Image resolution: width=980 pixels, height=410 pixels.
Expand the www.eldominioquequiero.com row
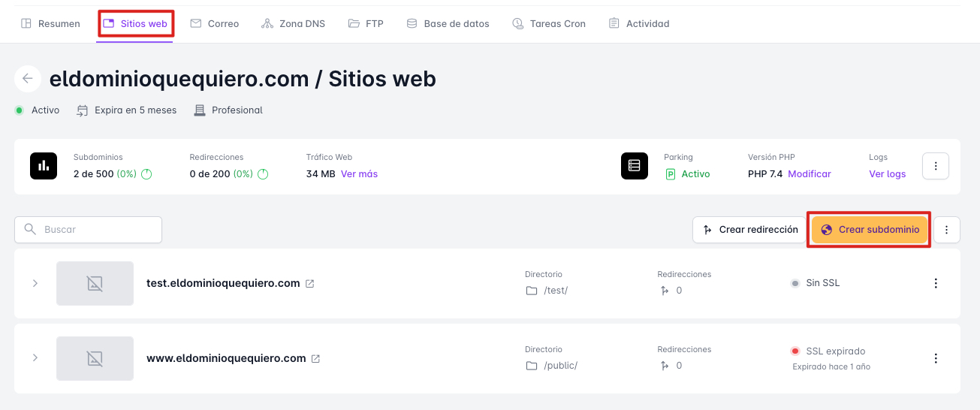(x=35, y=358)
